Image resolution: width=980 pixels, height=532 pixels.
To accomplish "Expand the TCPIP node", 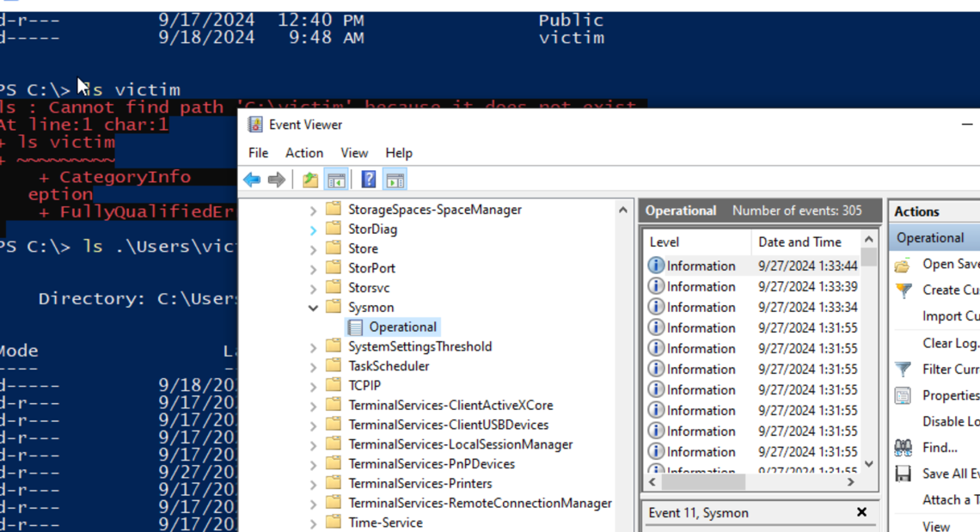I will tap(312, 385).
